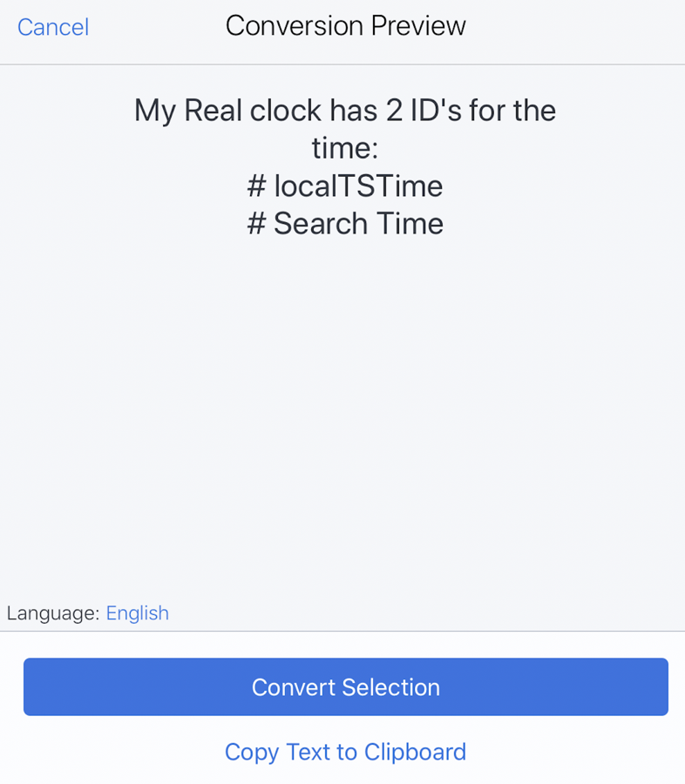Click the hash symbol before localTSTime

256,186
